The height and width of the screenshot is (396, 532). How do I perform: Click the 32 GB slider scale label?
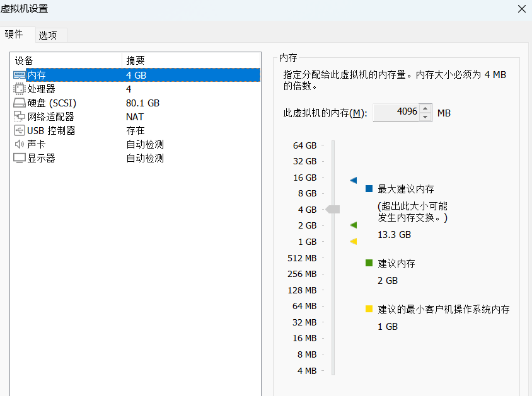click(304, 161)
